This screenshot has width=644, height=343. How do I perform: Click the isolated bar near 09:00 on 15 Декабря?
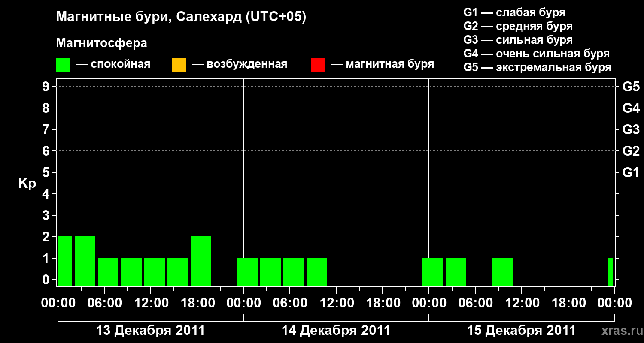(502, 272)
